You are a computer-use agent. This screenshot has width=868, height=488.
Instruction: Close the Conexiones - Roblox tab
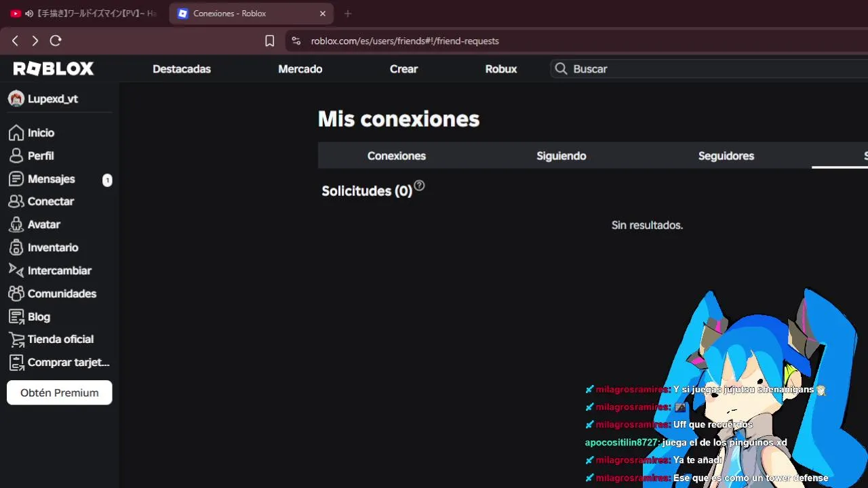click(323, 14)
